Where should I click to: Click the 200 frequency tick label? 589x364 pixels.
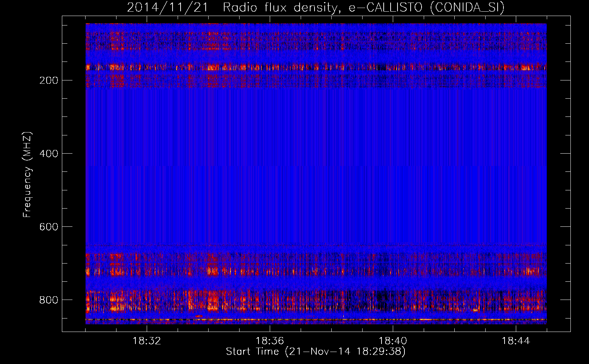click(48, 80)
